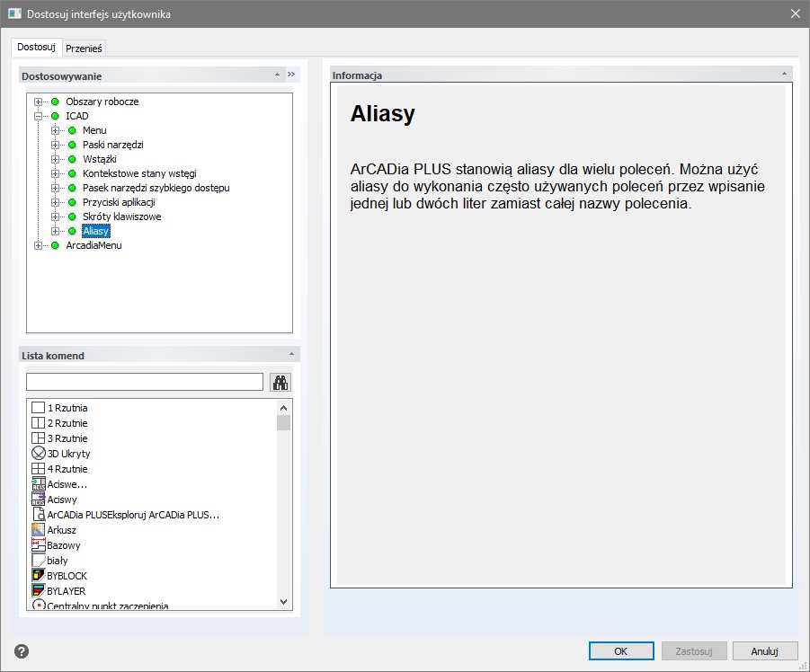The image size is (810, 672).
Task: Click the Arkusz command icon
Action: coord(39,530)
